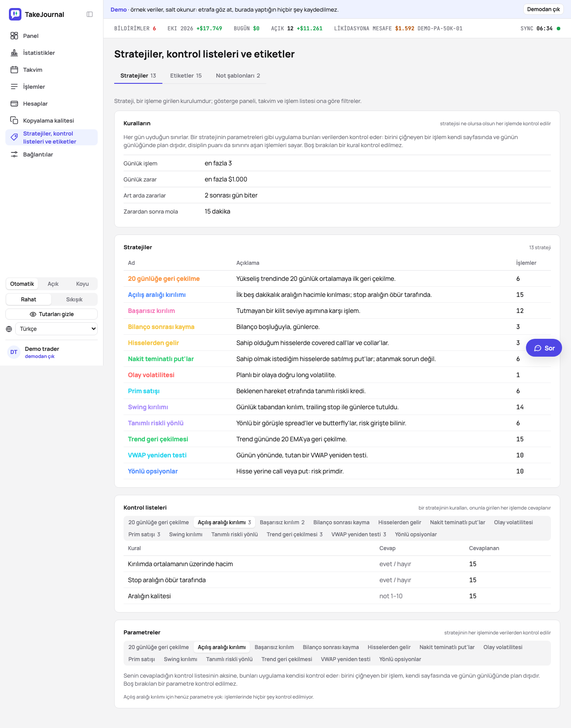
Task: Open the Sor chat button
Action: click(x=544, y=348)
